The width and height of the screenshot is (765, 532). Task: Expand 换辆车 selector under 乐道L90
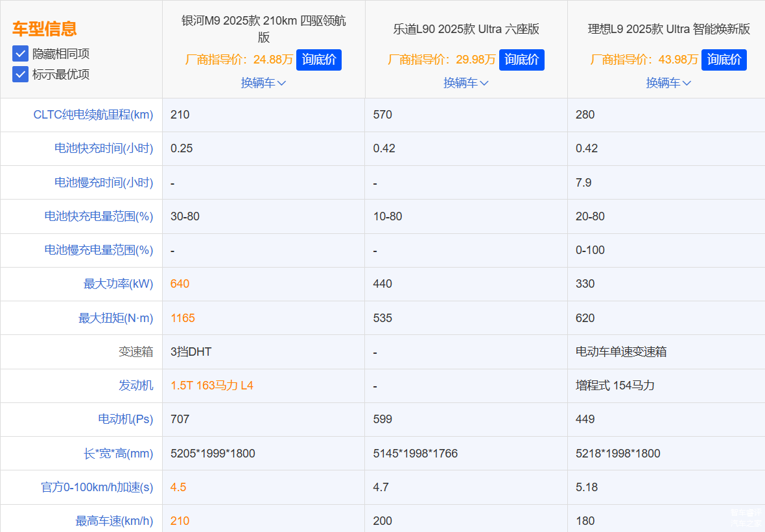[465, 83]
